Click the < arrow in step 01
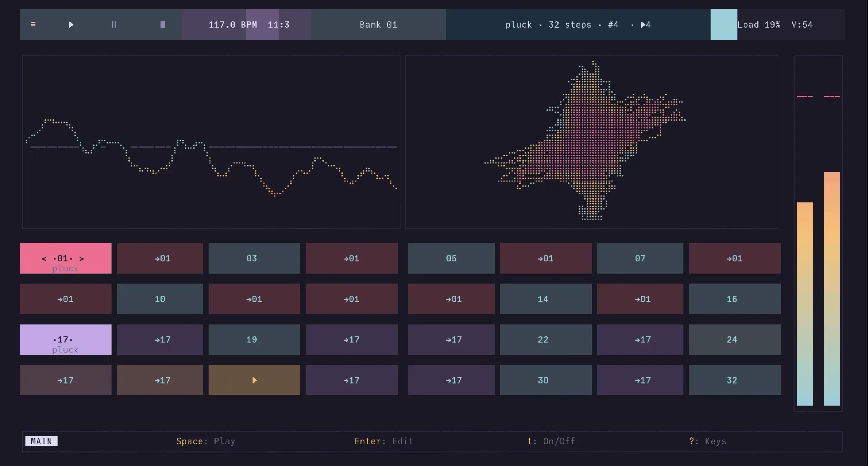The height and width of the screenshot is (466, 868). tap(44, 259)
